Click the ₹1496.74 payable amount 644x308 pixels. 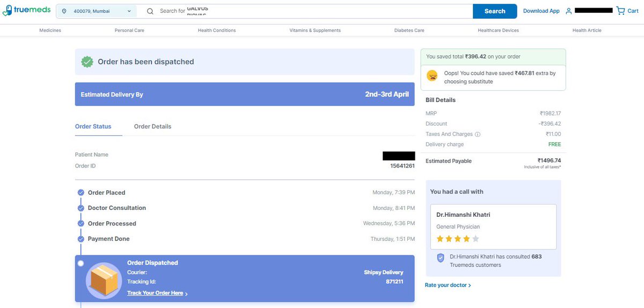tap(549, 160)
